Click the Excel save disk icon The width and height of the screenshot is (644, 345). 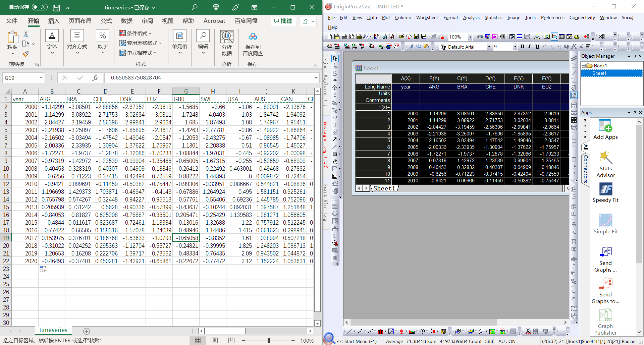56,7
